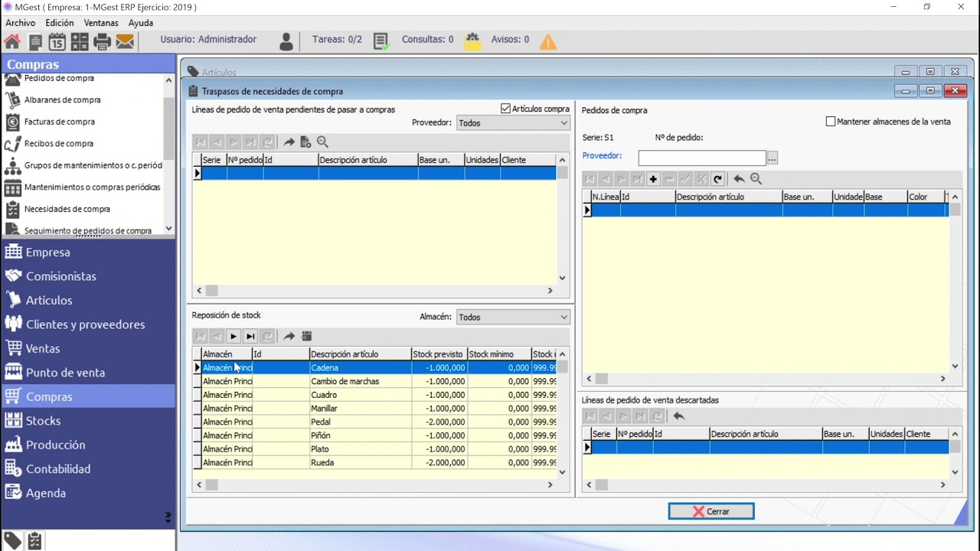
Task: Open the Almacén Todos dropdown
Action: (513, 318)
